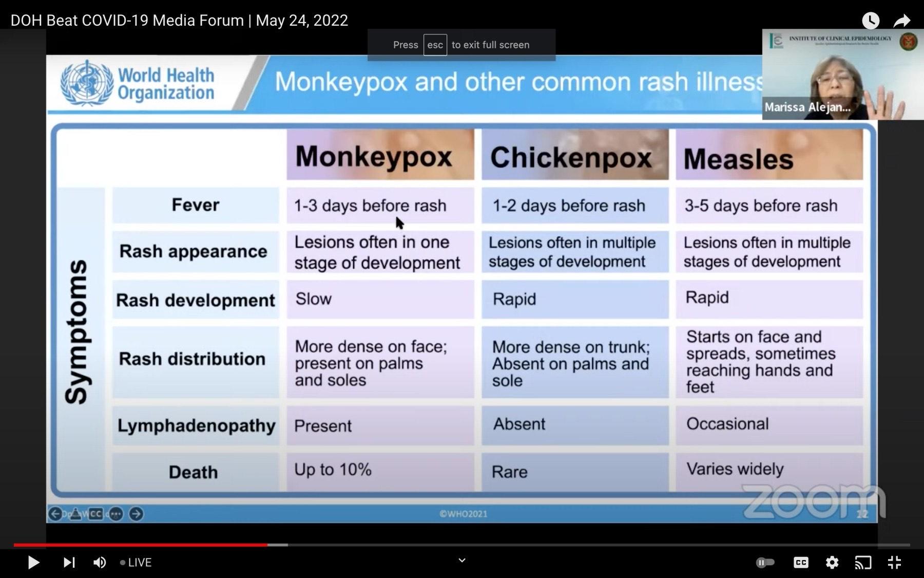The width and height of the screenshot is (924, 578).
Task: Share the video using arrow icon
Action: point(902,21)
